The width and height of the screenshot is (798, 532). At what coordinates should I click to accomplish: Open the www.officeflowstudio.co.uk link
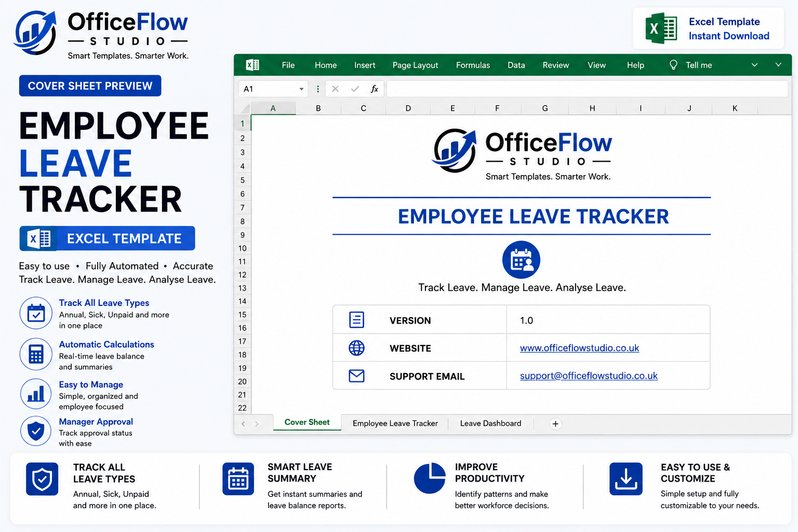[x=579, y=348]
